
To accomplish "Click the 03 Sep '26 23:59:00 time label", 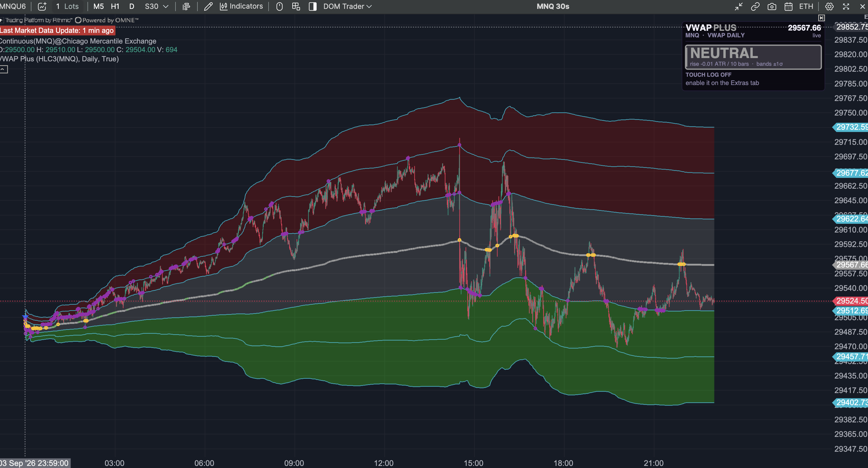I will point(35,463).
